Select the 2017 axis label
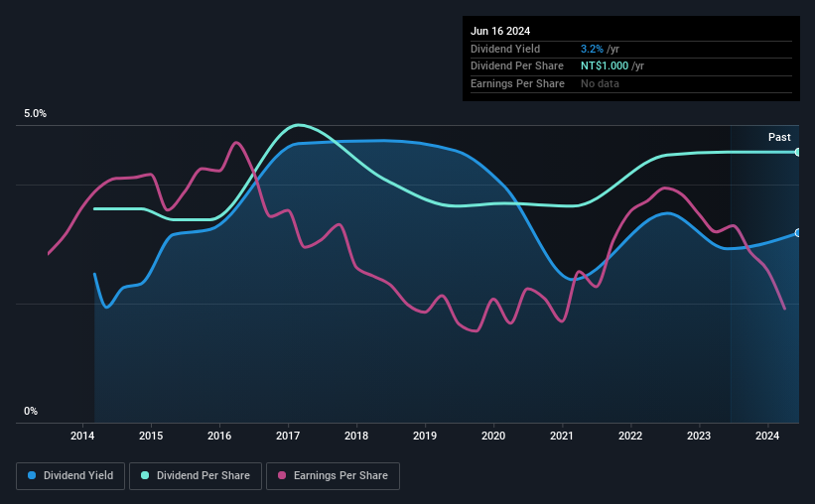815x504 pixels. (288, 436)
